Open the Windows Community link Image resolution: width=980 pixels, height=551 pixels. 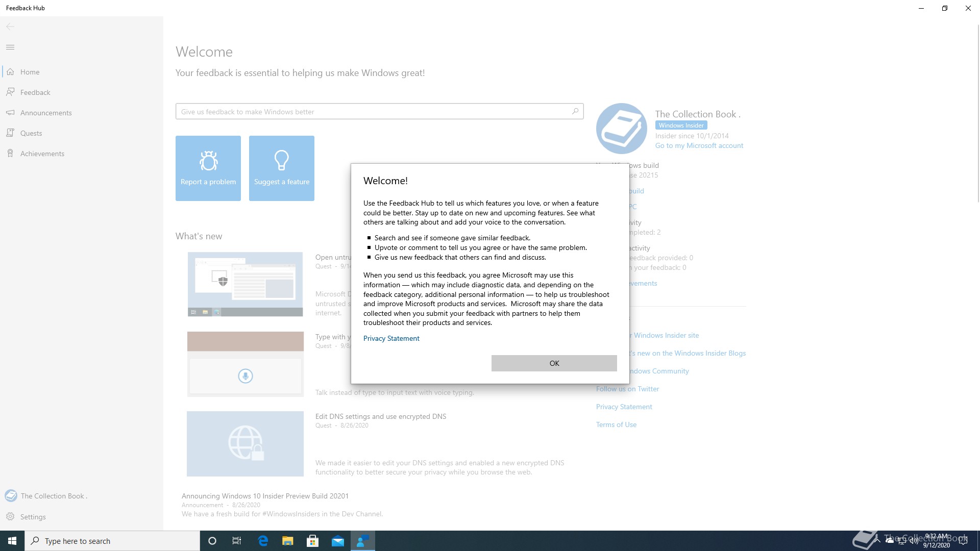click(659, 371)
